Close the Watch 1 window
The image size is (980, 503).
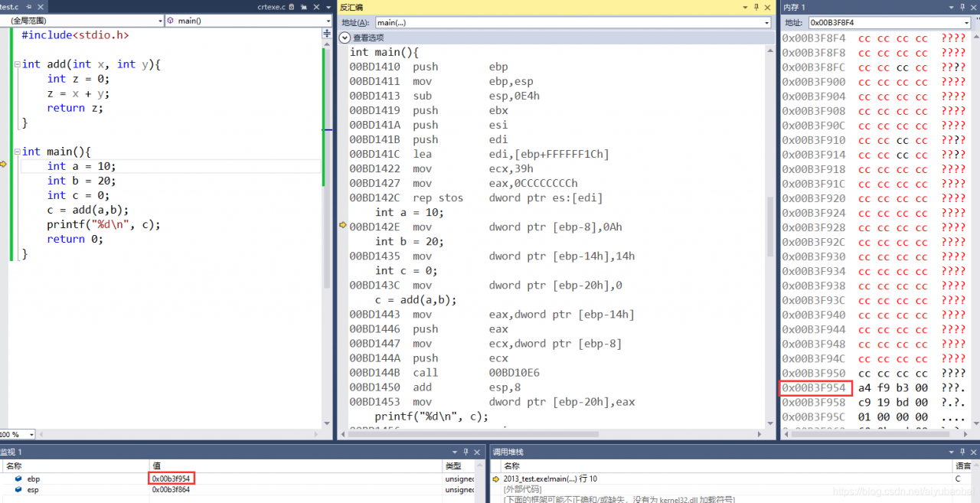coord(478,452)
